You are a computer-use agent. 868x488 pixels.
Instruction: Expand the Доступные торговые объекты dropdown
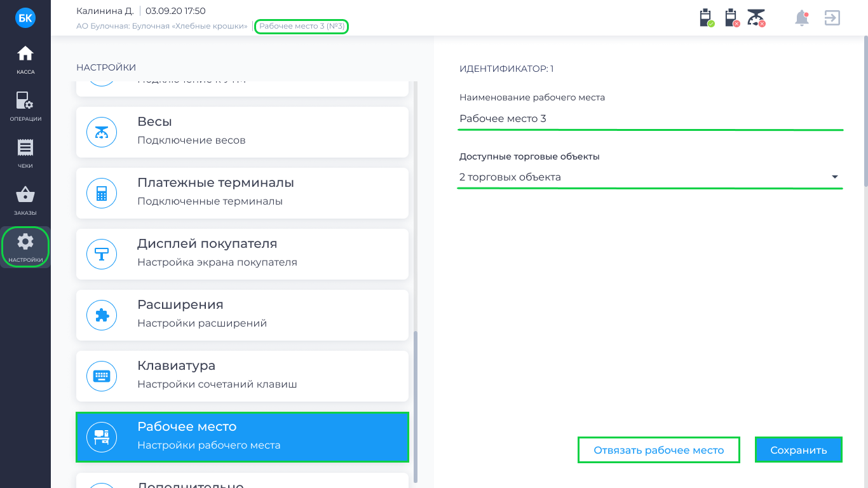coord(651,177)
